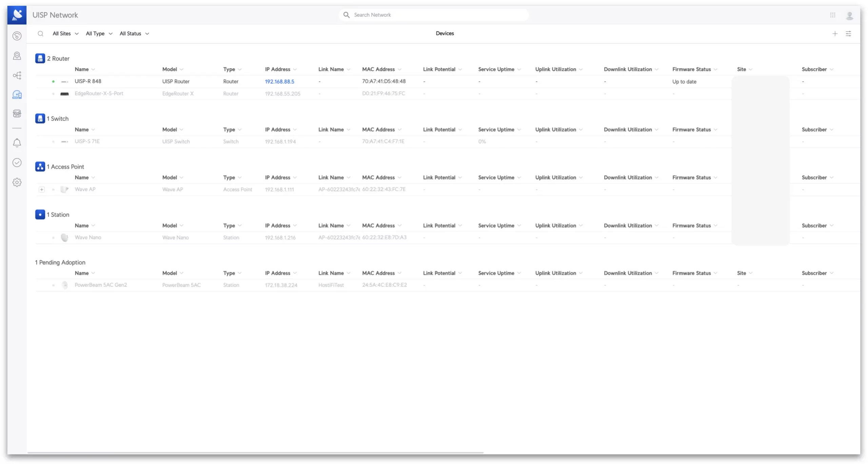Sort Access Point table by Link Name
Screen dimensions: 868x464
(x=334, y=177)
